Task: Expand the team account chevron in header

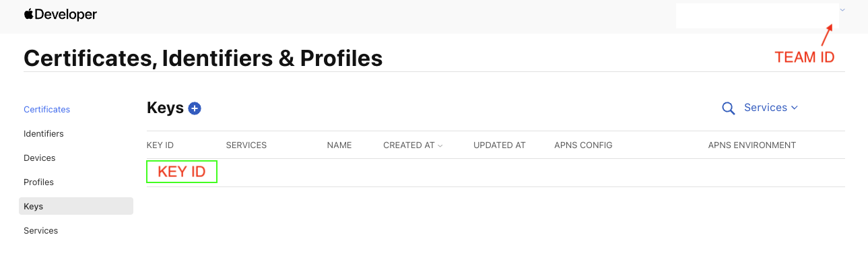Action: (x=842, y=10)
